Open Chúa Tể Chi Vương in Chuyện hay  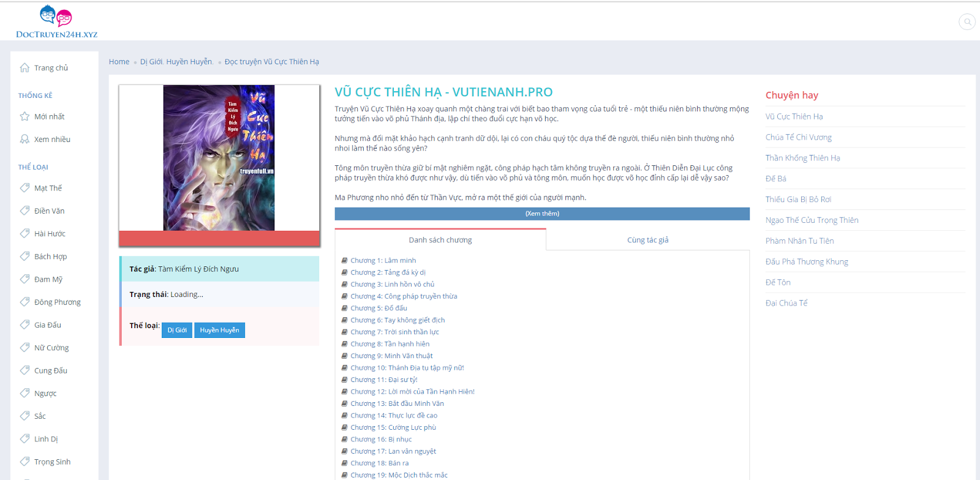tap(798, 137)
